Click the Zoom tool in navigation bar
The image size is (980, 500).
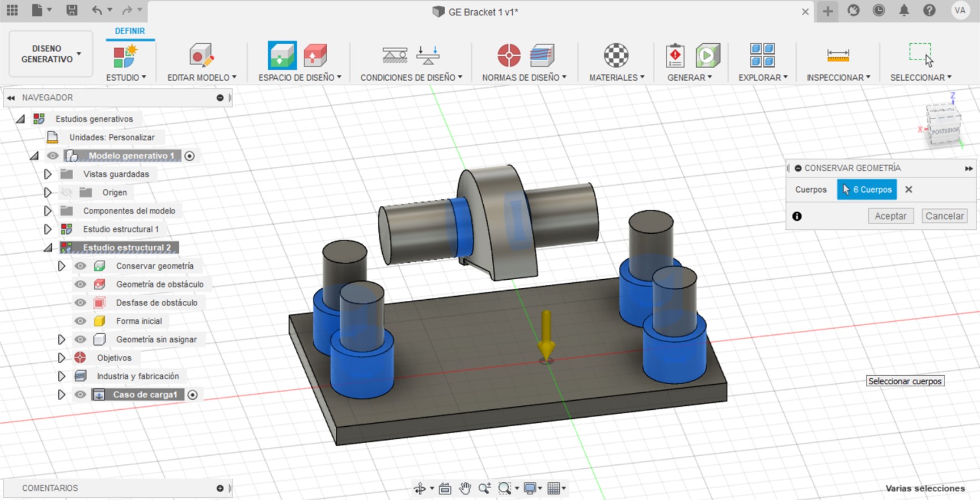tap(485, 488)
